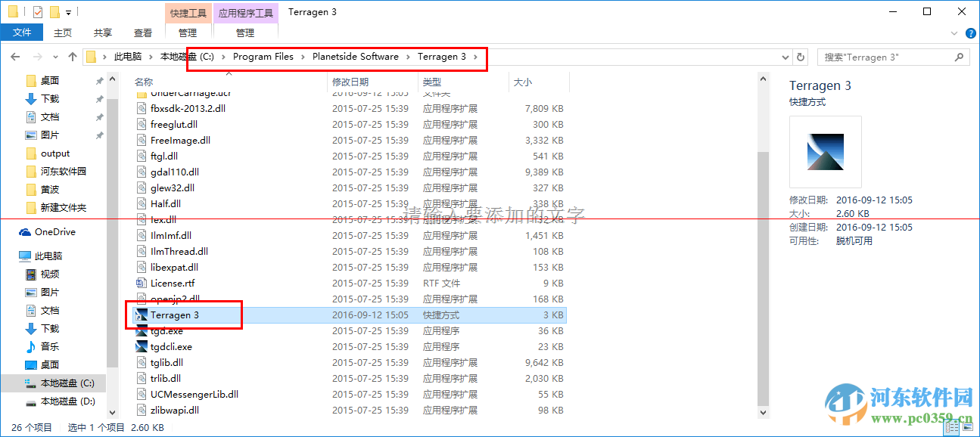This screenshot has width=980, height=437.
Task: Click the back navigation arrow
Action: [x=15, y=57]
